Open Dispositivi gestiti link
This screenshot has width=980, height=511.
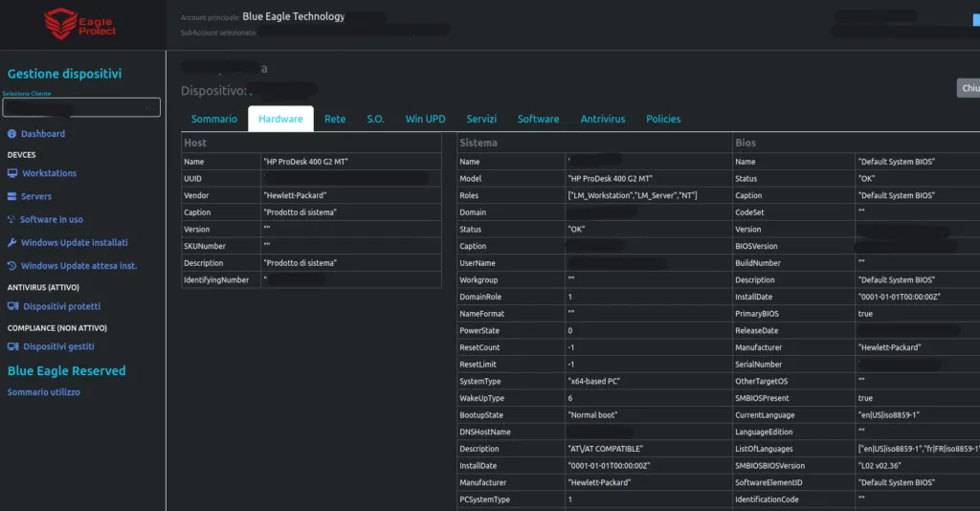[58, 346]
